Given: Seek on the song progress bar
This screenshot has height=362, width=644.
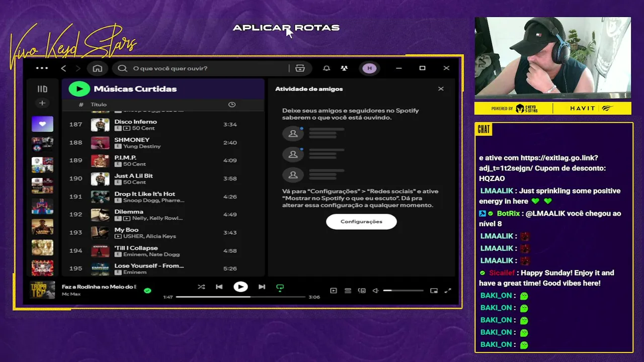Looking at the screenshot, I should point(240,297).
